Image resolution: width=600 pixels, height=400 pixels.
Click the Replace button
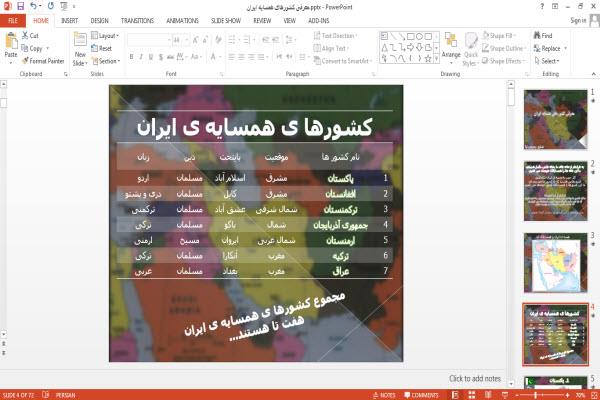coord(547,48)
